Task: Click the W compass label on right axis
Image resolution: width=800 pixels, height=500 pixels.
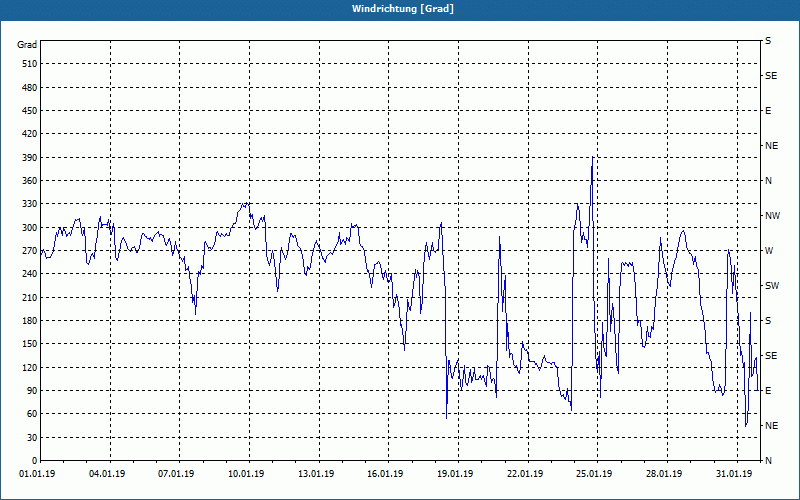Action: coord(769,251)
